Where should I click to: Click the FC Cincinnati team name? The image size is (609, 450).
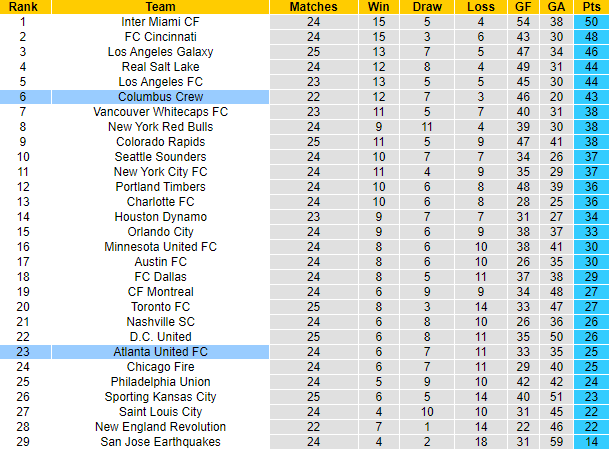click(160, 36)
